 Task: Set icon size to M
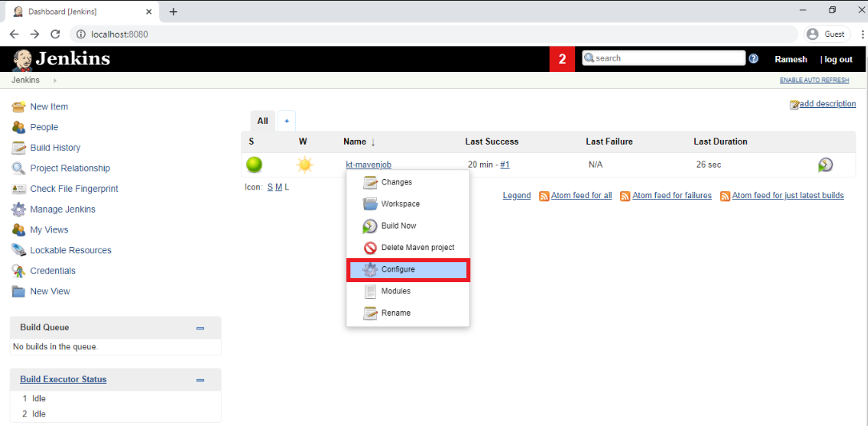tap(278, 187)
